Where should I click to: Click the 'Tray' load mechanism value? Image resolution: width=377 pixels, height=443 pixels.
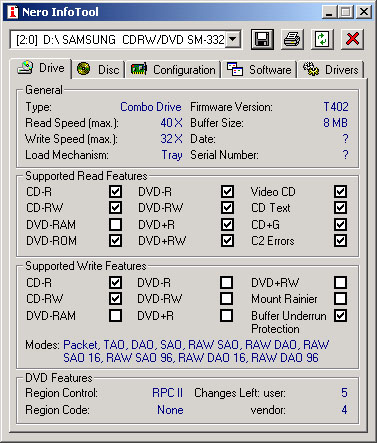(172, 155)
